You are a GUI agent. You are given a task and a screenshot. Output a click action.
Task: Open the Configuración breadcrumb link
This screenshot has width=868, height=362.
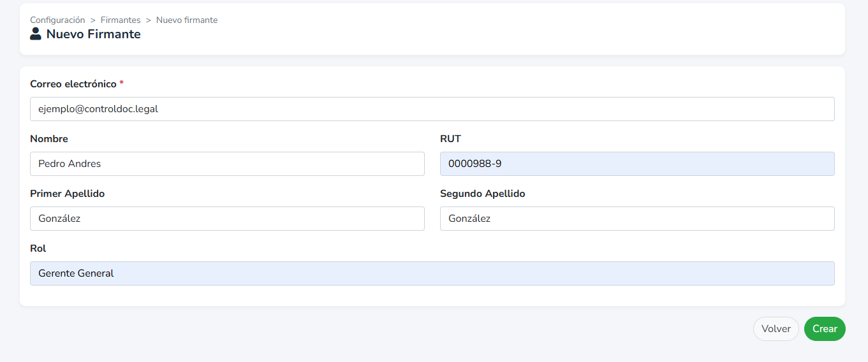(x=57, y=20)
